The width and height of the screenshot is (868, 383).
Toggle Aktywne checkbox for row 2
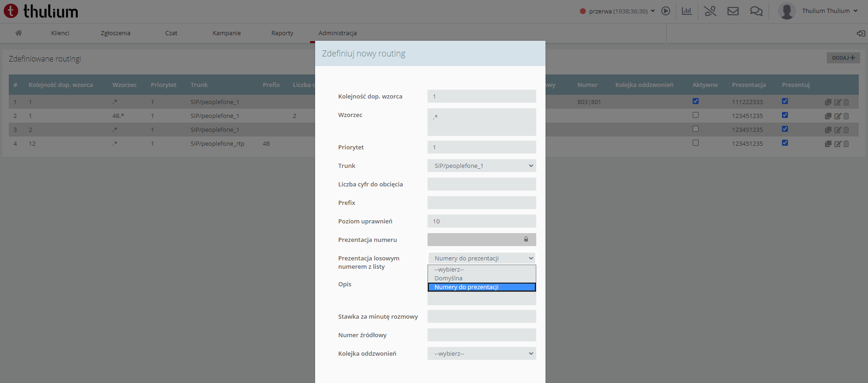695,115
